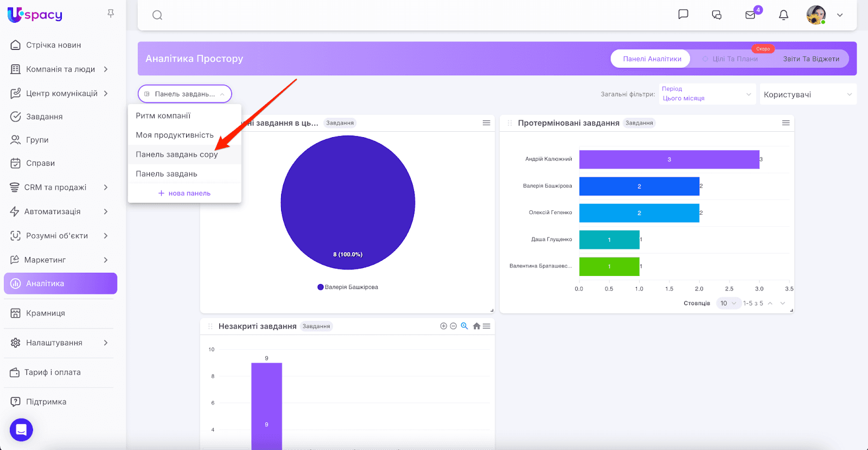This screenshot has height=450, width=868.
Task: Toggle Валерія Башкірова legend in pie chart
Action: [348, 287]
